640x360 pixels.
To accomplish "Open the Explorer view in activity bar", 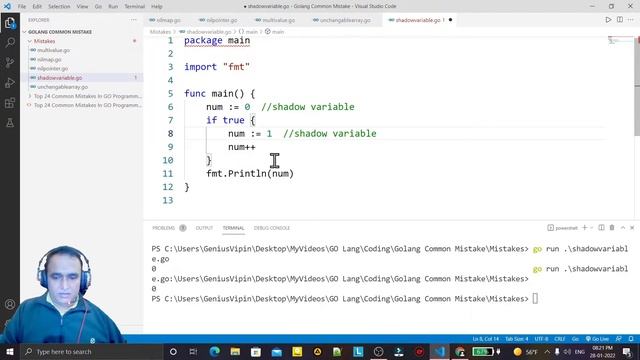I will pos(10,23).
